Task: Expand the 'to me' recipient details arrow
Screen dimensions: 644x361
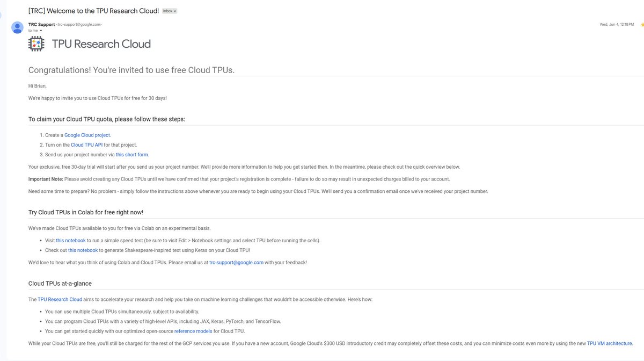Action: coord(41,31)
